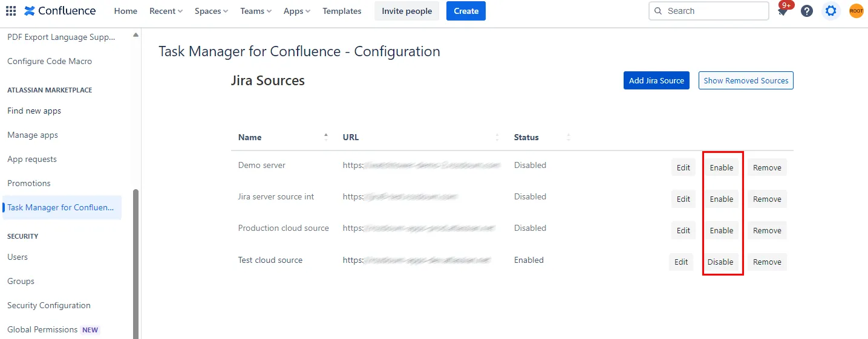Open Manage apps in sidebar
Image resolution: width=868 pixels, height=339 pixels.
click(33, 135)
